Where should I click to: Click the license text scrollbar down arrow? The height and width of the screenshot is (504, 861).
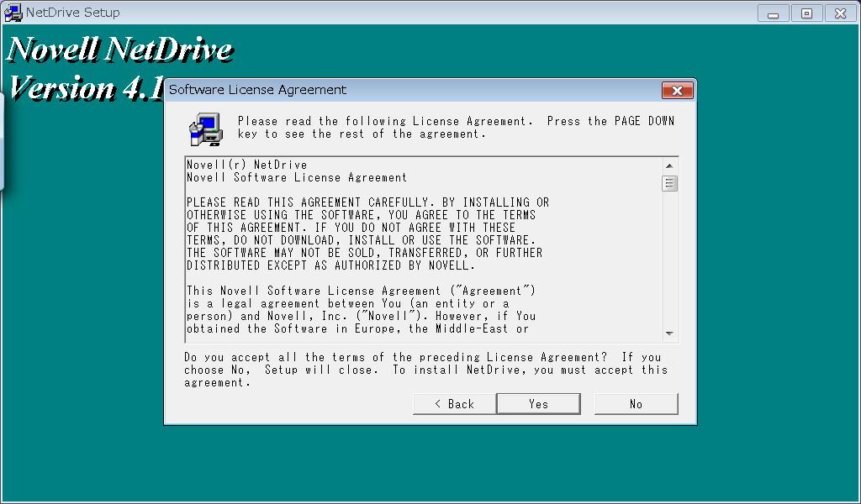pyautogui.click(x=669, y=333)
